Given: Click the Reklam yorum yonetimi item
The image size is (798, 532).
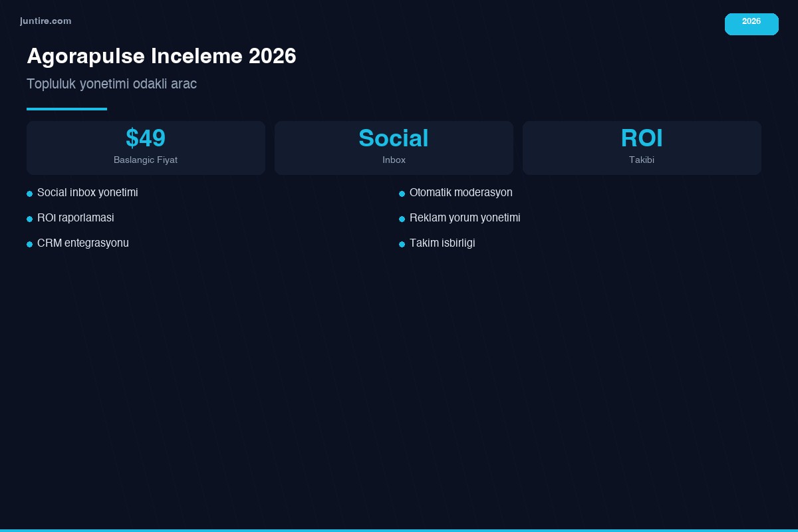Looking at the screenshot, I should click(x=465, y=218).
